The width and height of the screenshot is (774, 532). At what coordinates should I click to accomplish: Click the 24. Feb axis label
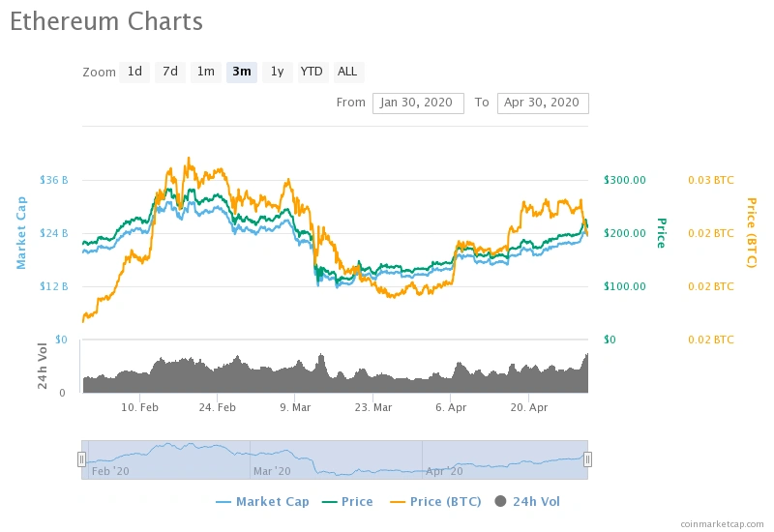tap(217, 407)
